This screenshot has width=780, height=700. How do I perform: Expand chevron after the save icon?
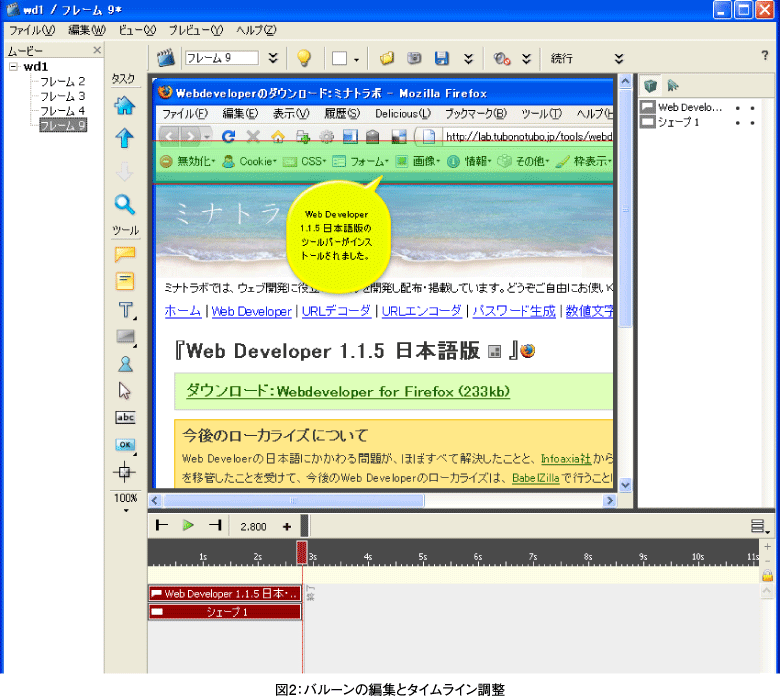point(469,59)
